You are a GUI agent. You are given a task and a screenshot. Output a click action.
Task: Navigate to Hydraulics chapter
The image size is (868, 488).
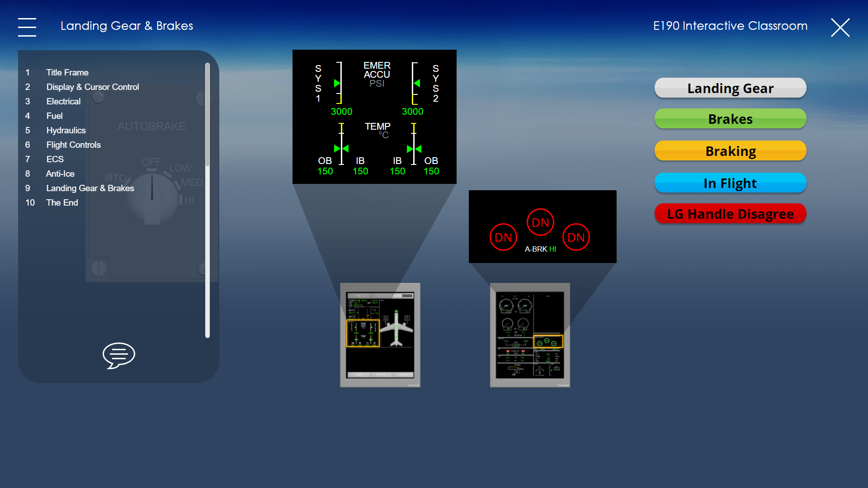click(x=66, y=130)
